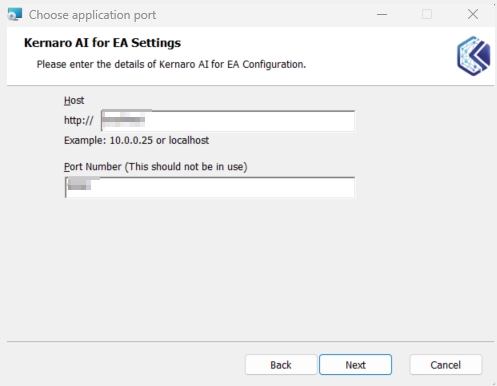Click the 'Kernaro AI for EA Settings' heading
This screenshot has width=497, height=386.
click(102, 43)
